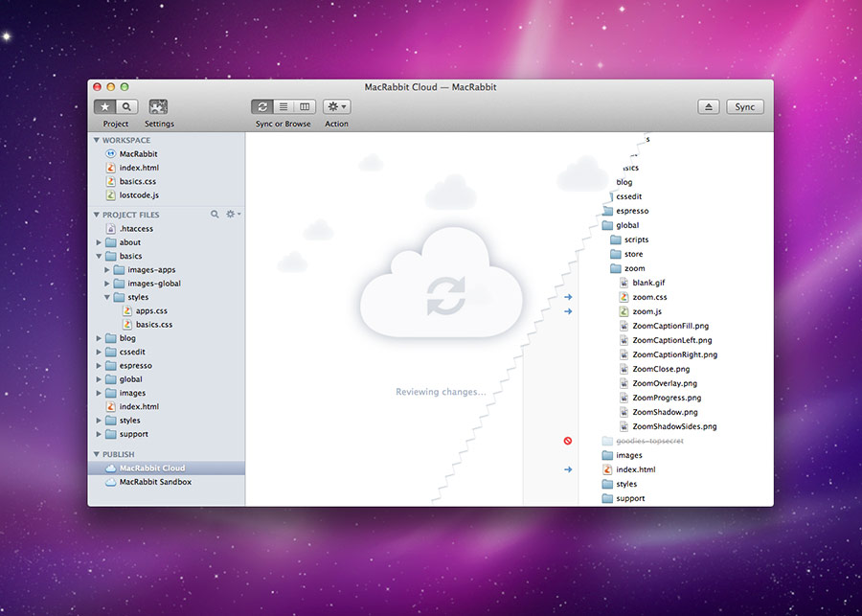Select the remote support folder
Viewport: 862px width, 616px height.
pos(624,498)
